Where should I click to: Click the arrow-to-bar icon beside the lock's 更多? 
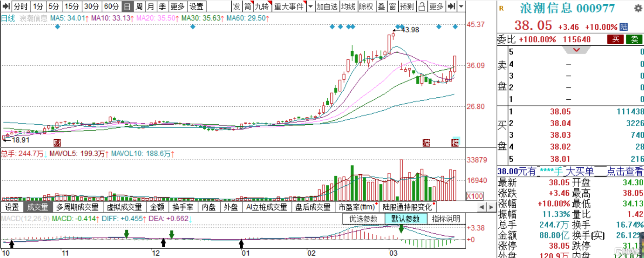click(451, 6)
